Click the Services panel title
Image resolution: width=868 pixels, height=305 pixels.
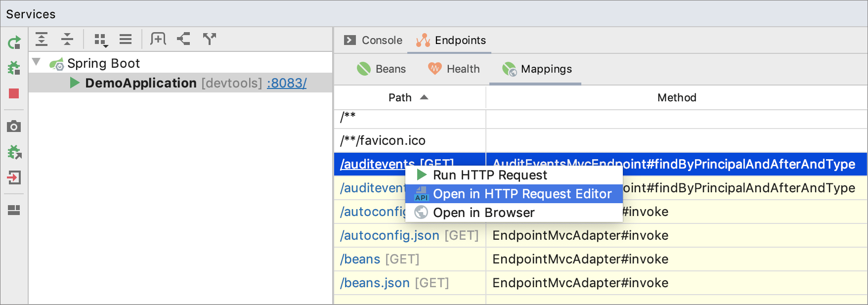click(x=31, y=14)
